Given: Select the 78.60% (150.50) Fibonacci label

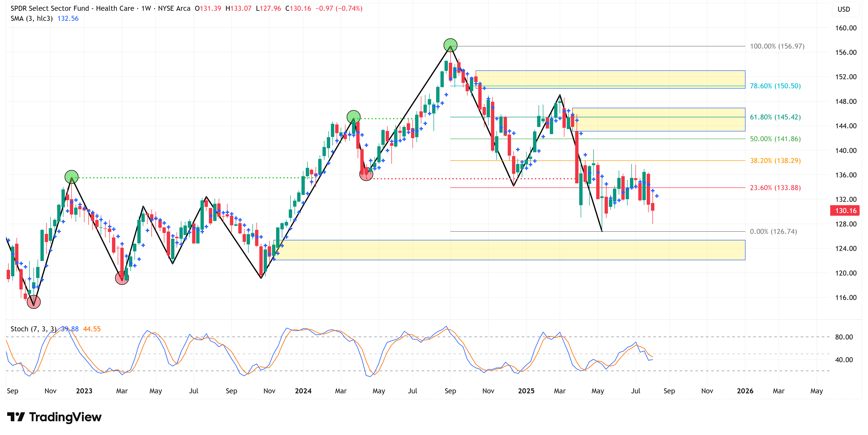Looking at the screenshot, I should point(775,86).
